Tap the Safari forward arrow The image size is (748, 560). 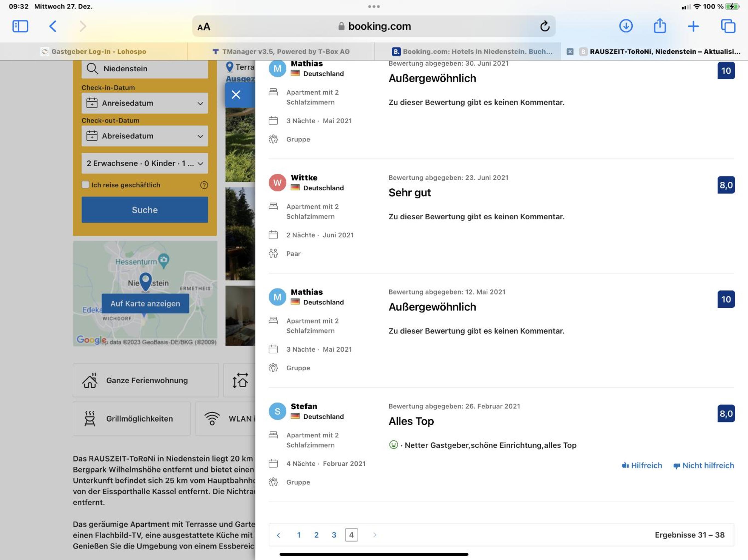[x=82, y=26]
